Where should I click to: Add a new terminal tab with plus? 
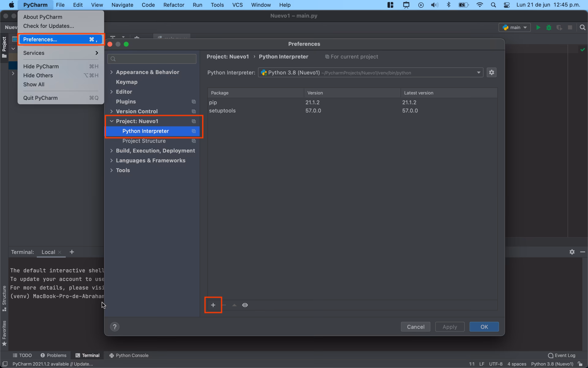click(x=72, y=252)
